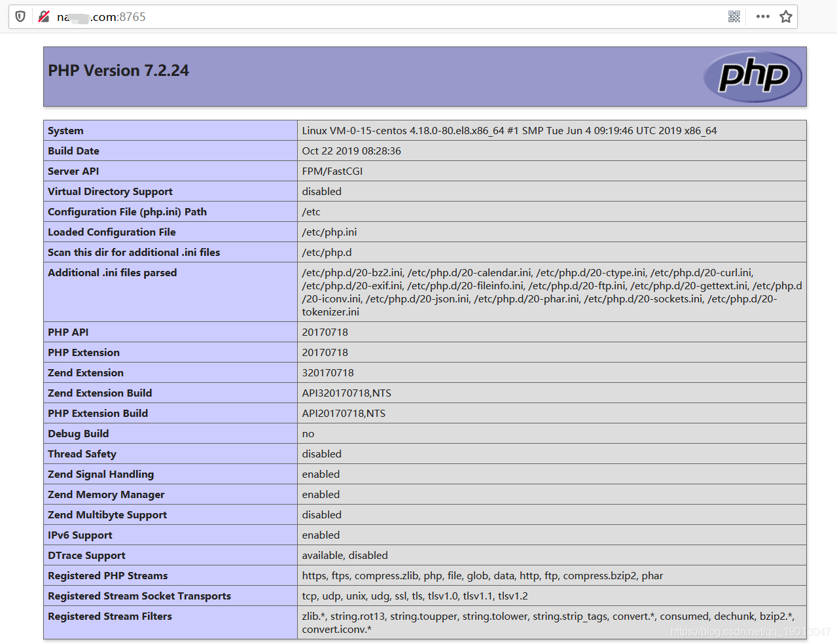Select the 320170718 Zend Extension value
837x644 pixels.
click(x=328, y=373)
